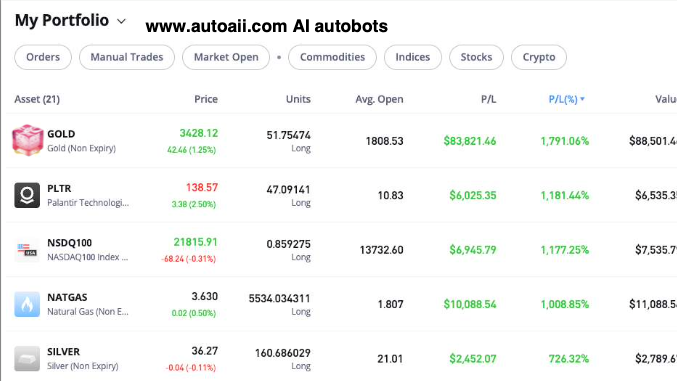This screenshot has height=381, width=677.
Task: Open the PLTR Palantir Technologies row
Action: point(341,195)
